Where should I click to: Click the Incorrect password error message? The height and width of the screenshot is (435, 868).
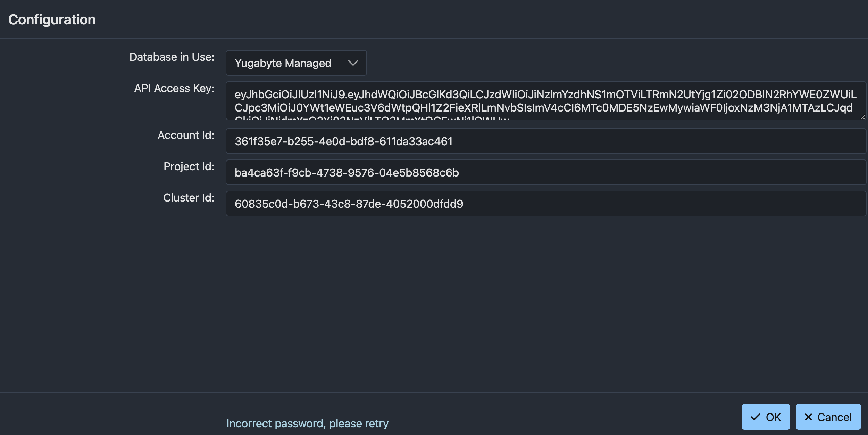point(307,424)
